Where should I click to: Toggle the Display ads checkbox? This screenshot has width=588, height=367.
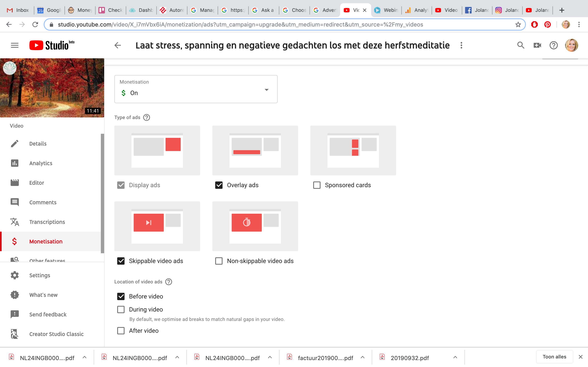click(121, 185)
